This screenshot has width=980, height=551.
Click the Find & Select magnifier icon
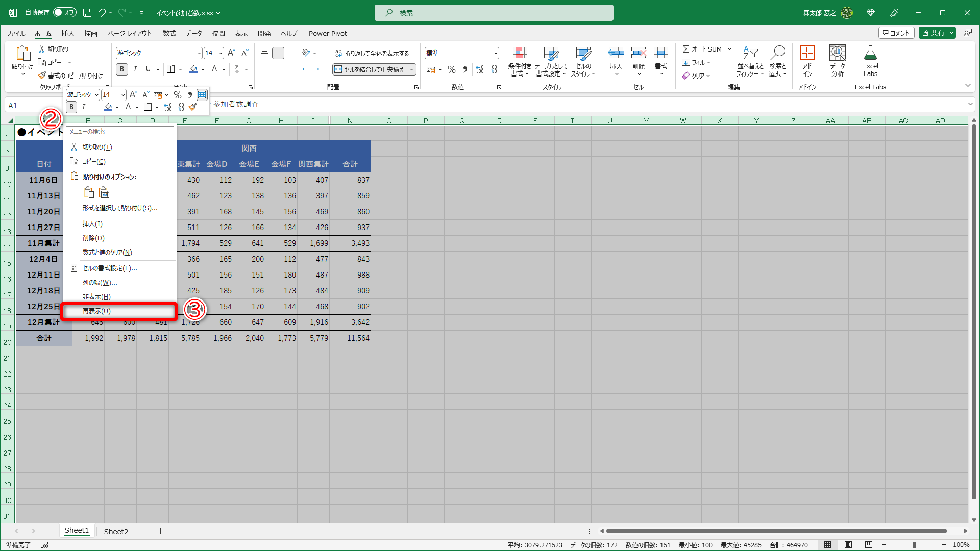778,53
